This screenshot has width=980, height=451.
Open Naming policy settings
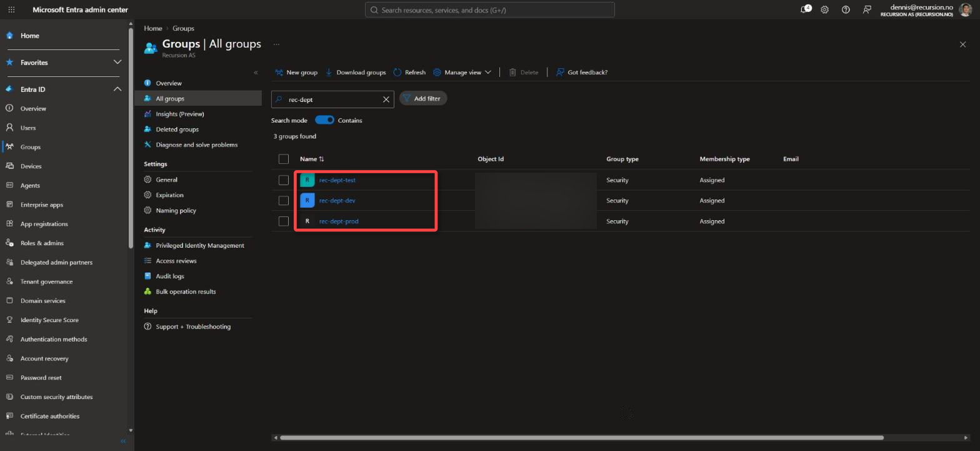(176, 211)
